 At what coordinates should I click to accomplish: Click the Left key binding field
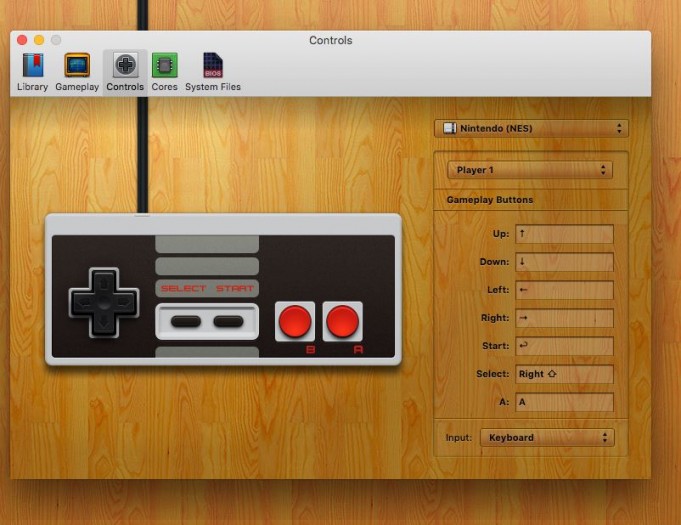coord(564,290)
